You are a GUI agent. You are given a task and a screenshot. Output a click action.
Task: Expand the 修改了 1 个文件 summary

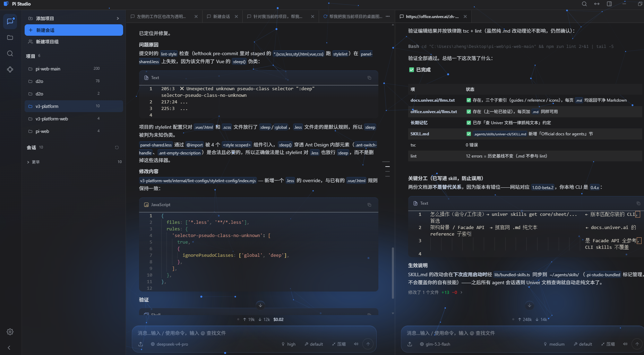435,293
